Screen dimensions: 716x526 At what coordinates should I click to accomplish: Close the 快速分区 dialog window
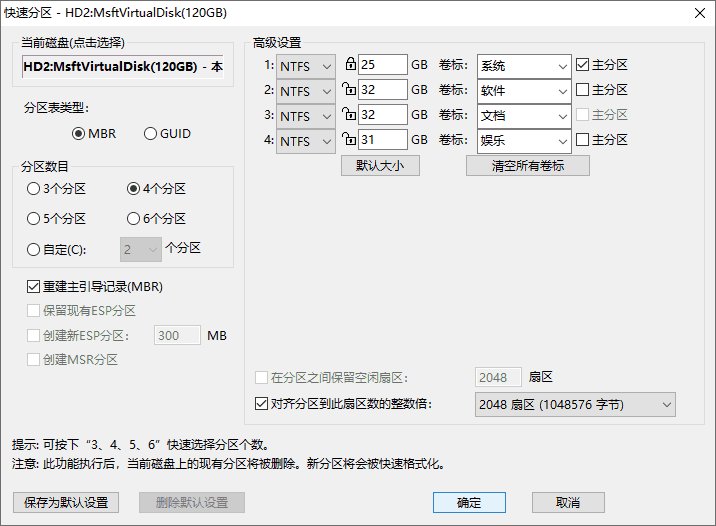tap(700, 13)
